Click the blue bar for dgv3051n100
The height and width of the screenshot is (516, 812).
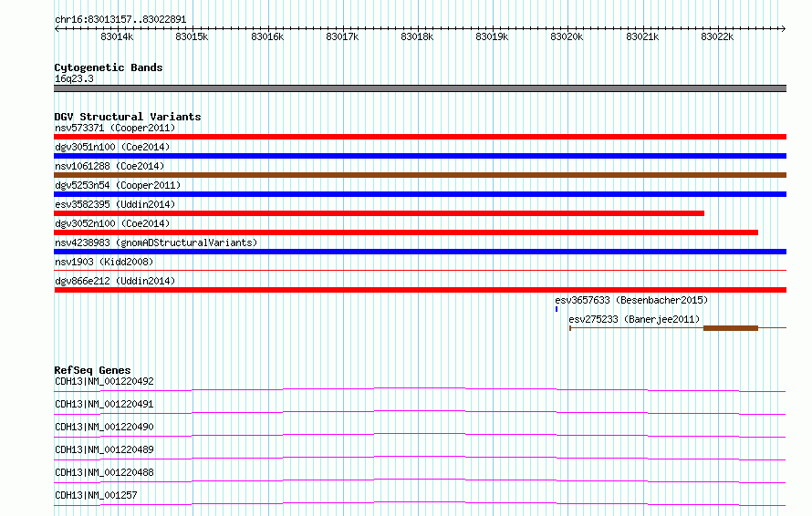point(420,156)
